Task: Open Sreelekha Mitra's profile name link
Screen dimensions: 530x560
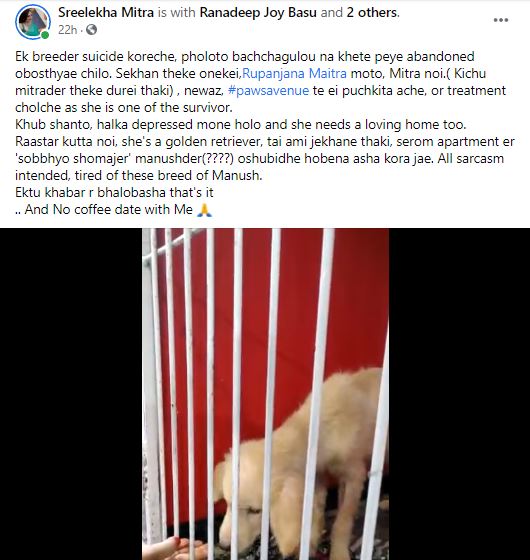Action: click(106, 12)
